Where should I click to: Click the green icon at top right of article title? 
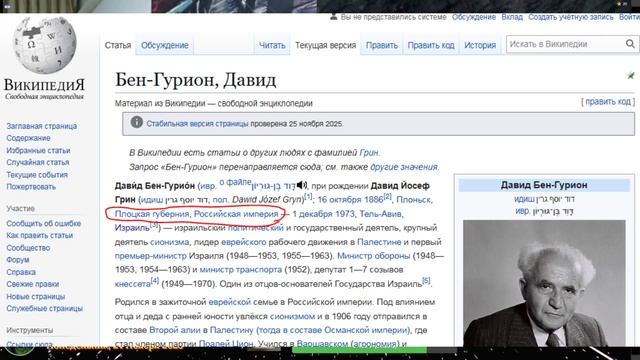point(631,76)
